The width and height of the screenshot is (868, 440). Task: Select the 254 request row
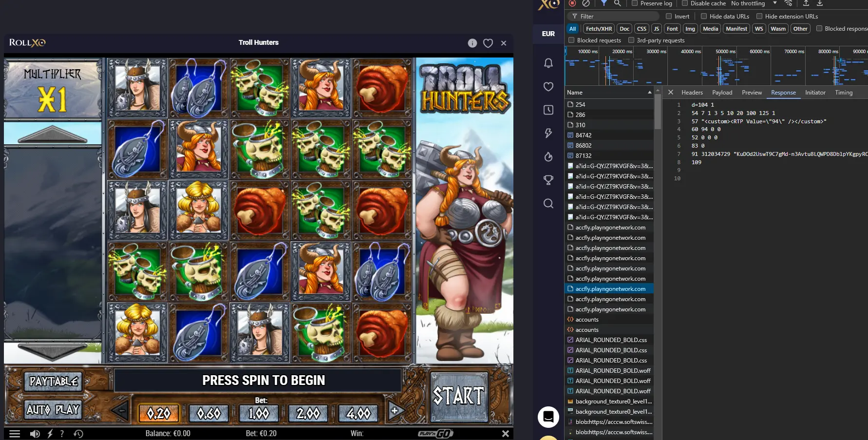[x=609, y=104]
